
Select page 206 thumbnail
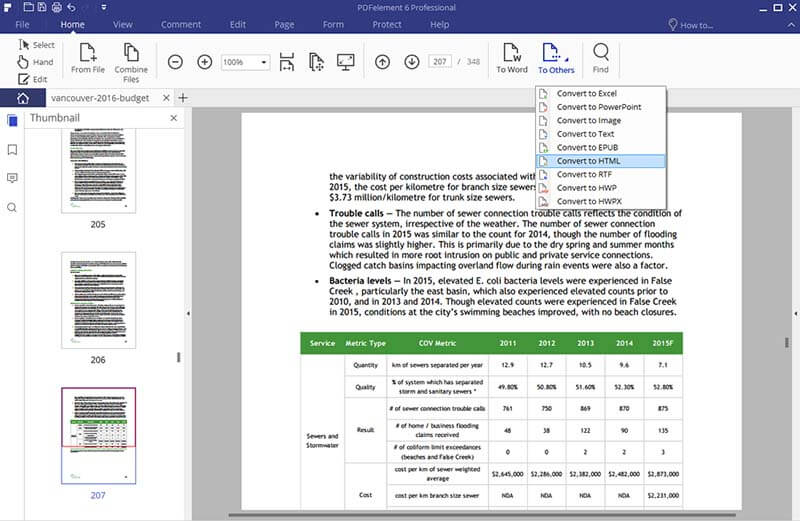tap(98, 300)
